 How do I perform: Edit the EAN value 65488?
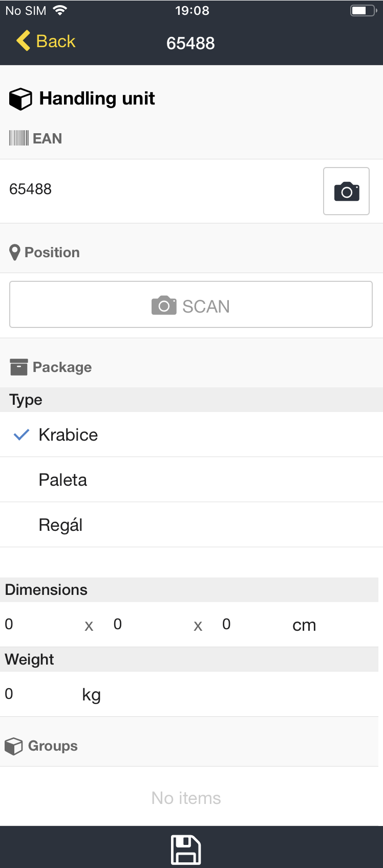pos(154,190)
